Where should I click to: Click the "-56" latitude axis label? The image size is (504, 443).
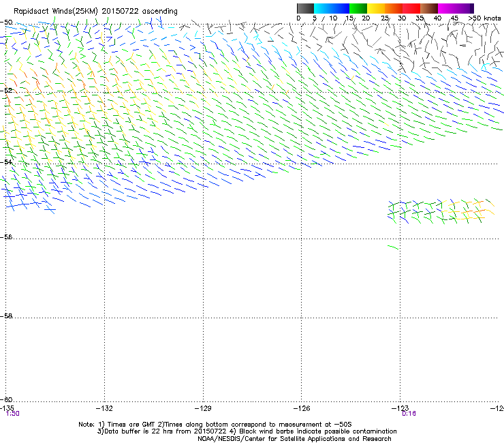pyautogui.click(x=6, y=236)
